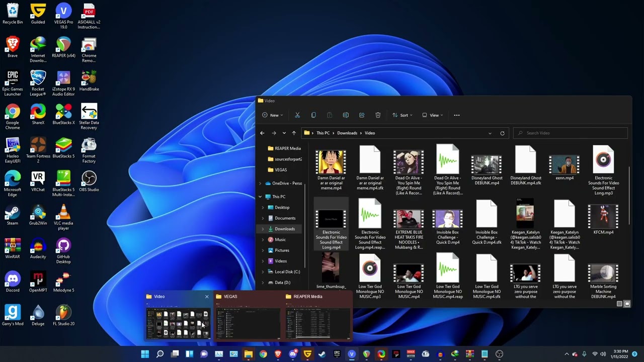Open taskbar Search
The image size is (644, 362).
(160, 354)
